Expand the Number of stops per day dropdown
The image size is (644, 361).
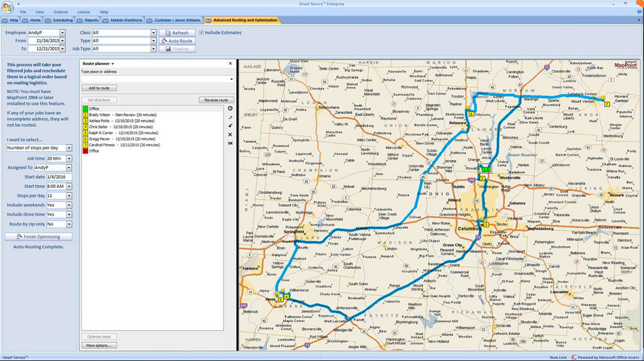coord(69,148)
